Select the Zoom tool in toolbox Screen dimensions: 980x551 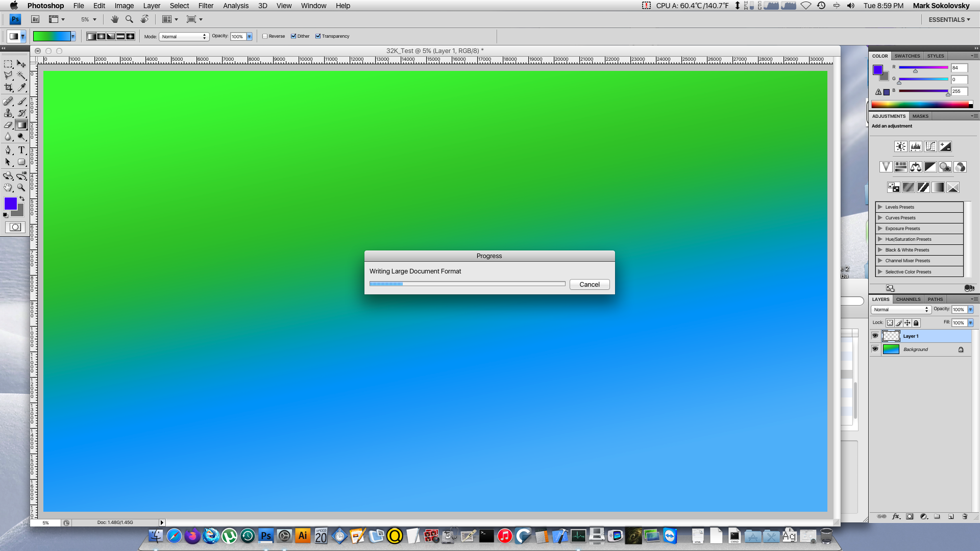point(21,188)
